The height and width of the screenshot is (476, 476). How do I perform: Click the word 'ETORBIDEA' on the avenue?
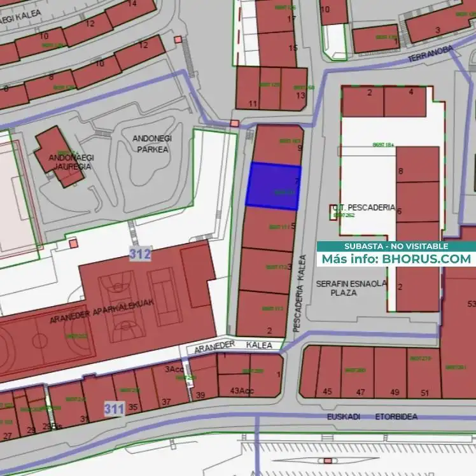point(396,416)
